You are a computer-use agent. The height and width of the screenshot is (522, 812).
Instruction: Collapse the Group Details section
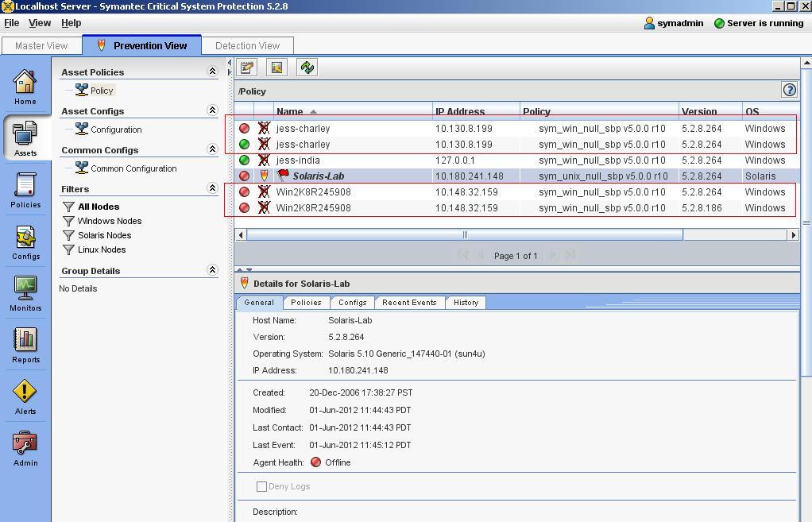(212, 270)
